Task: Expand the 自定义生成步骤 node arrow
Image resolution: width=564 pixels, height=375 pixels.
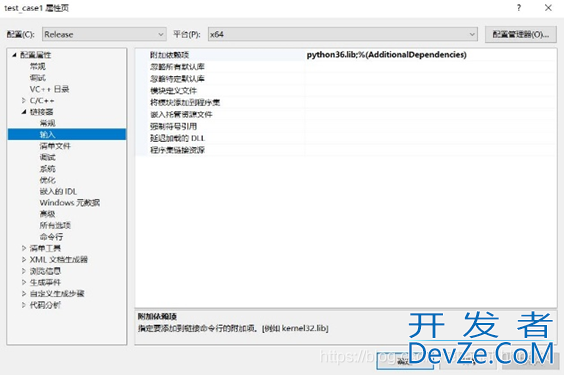Action: coord(24,294)
